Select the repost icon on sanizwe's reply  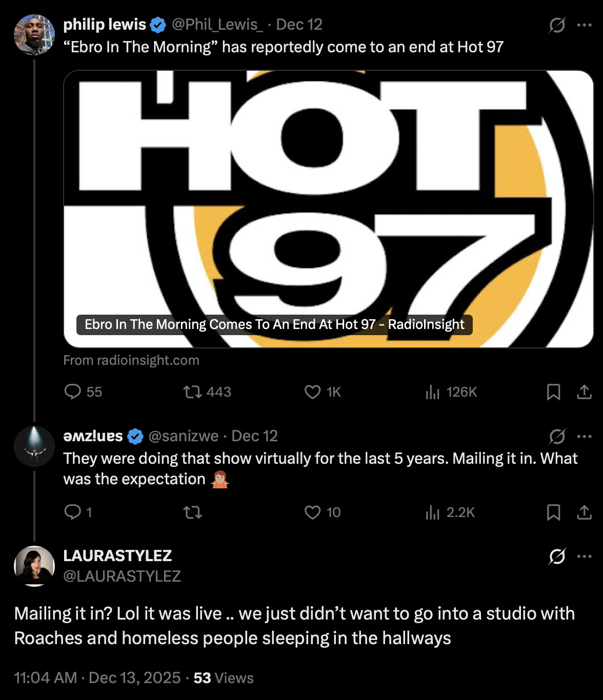pyautogui.click(x=192, y=511)
